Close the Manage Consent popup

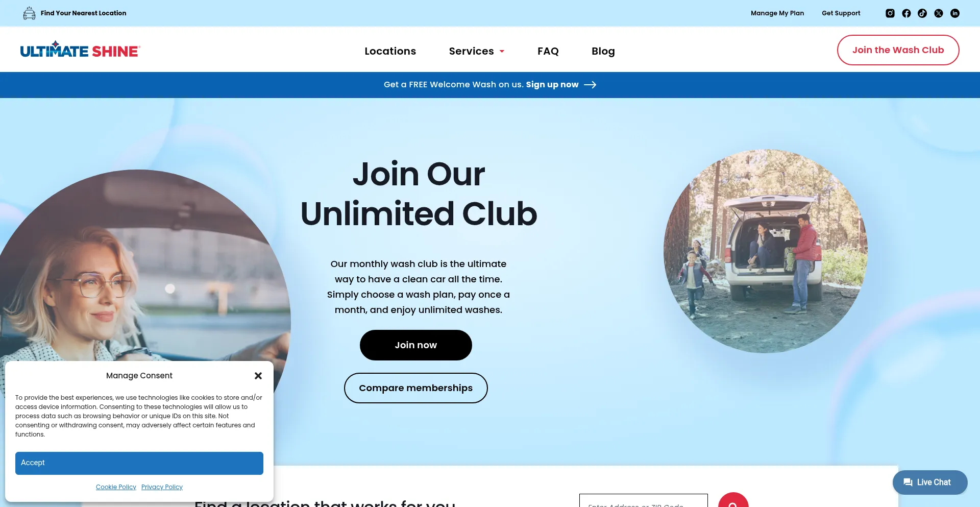258,376
